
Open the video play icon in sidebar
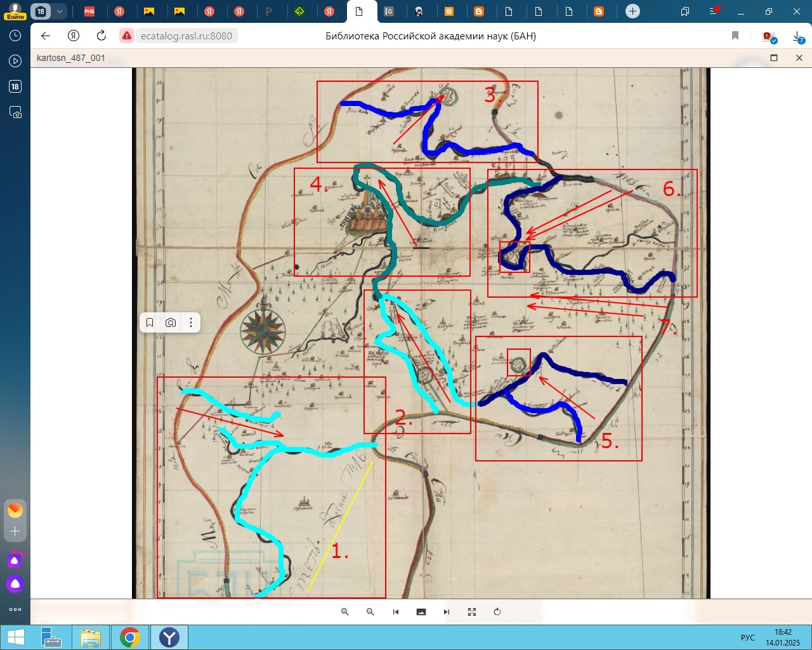coord(15,61)
